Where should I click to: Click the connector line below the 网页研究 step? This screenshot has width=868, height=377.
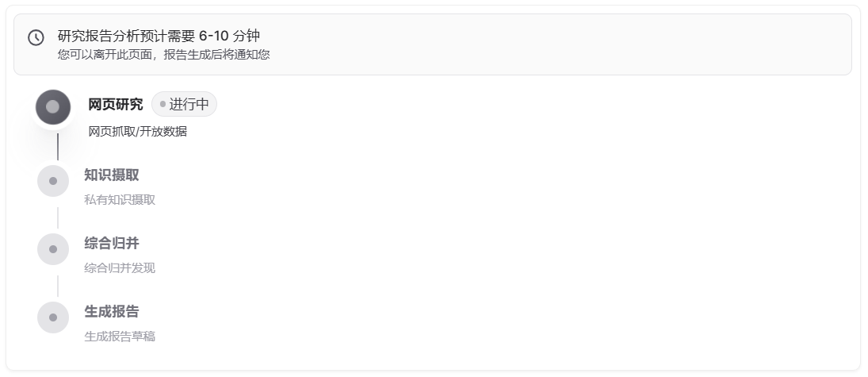click(58, 147)
